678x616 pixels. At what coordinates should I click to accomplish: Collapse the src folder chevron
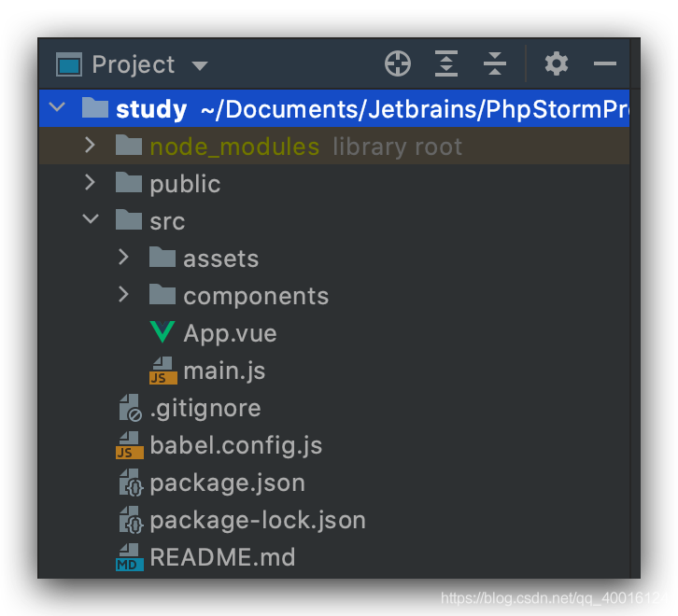click(x=91, y=218)
